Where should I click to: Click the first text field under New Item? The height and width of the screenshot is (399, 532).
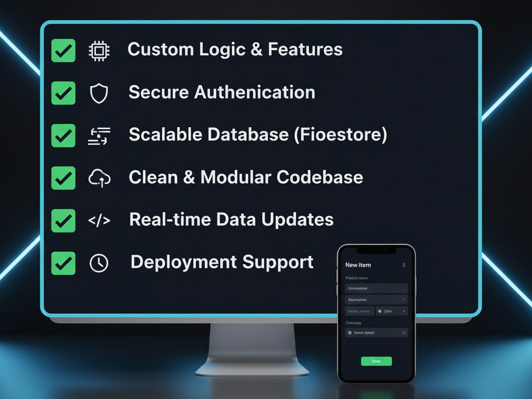click(x=376, y=288)
